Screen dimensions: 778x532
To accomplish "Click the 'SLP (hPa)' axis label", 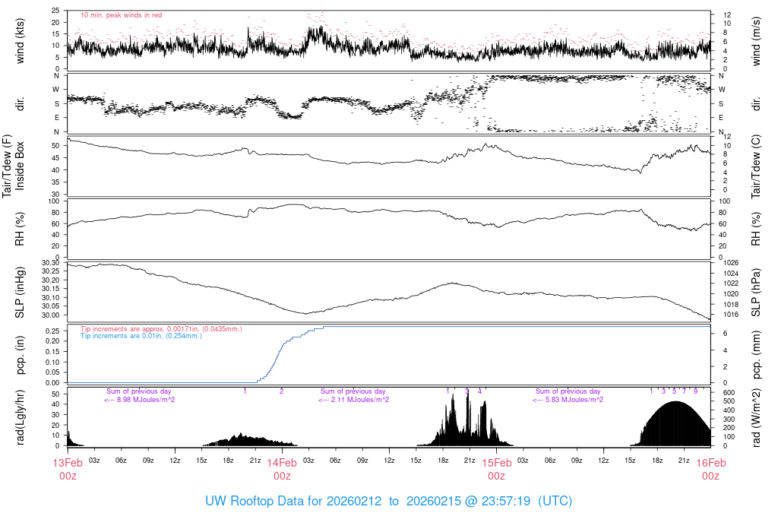I will pos(756,293).
